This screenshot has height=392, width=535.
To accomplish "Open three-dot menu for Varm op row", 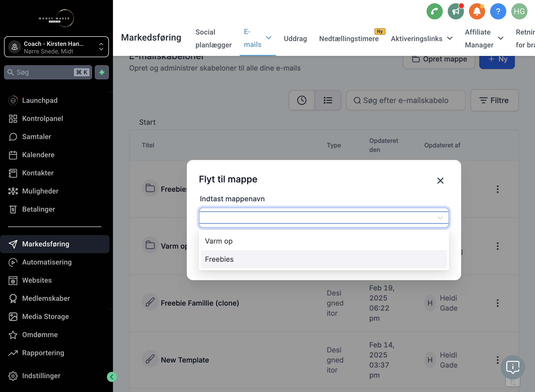I will (x=497, y=246).
